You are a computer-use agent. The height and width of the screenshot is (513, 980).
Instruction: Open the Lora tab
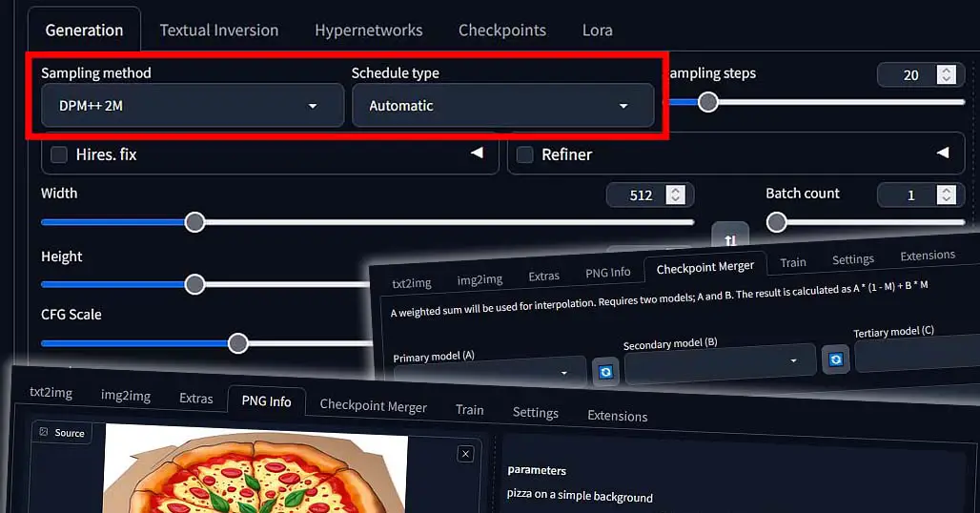pos(597,30)
